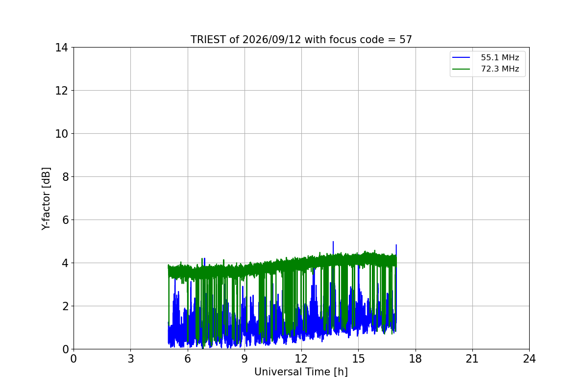Click y-axis tick label 14
The width and height of the screenshot is (588, 392).
coord(61,48)
